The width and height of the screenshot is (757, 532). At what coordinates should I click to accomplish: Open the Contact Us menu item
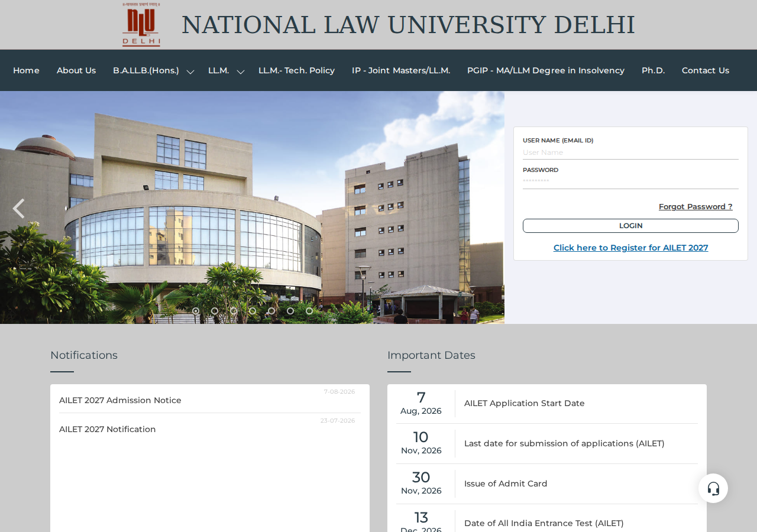(x=706, y=70)
